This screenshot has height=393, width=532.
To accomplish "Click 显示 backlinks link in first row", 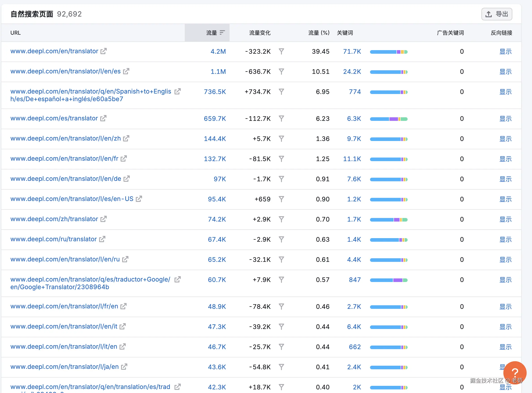I will 505,51.
